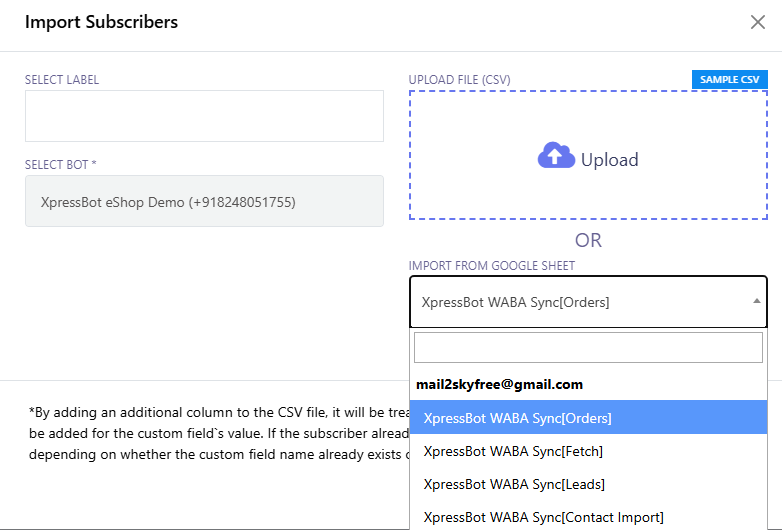Open the Select Bot field

coord(204,201)
